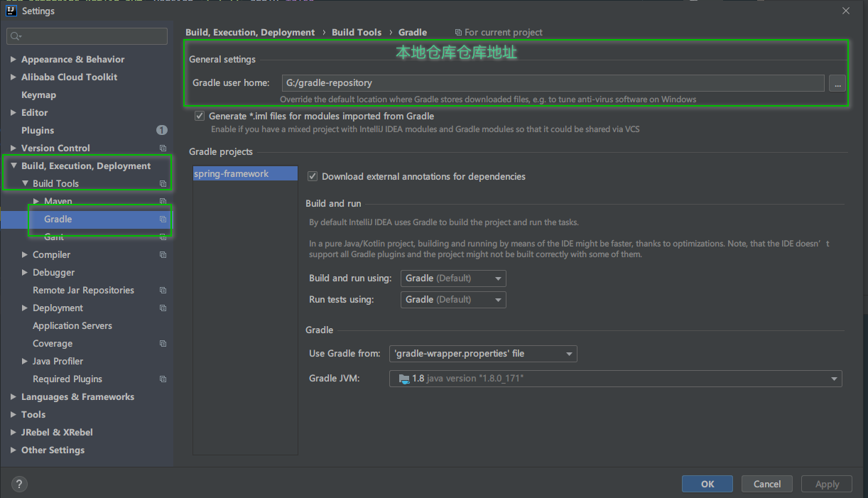Screen dimensions: 868x498
Task: Open the Gradle JVM dropdown
Action: tap(615, 379)
